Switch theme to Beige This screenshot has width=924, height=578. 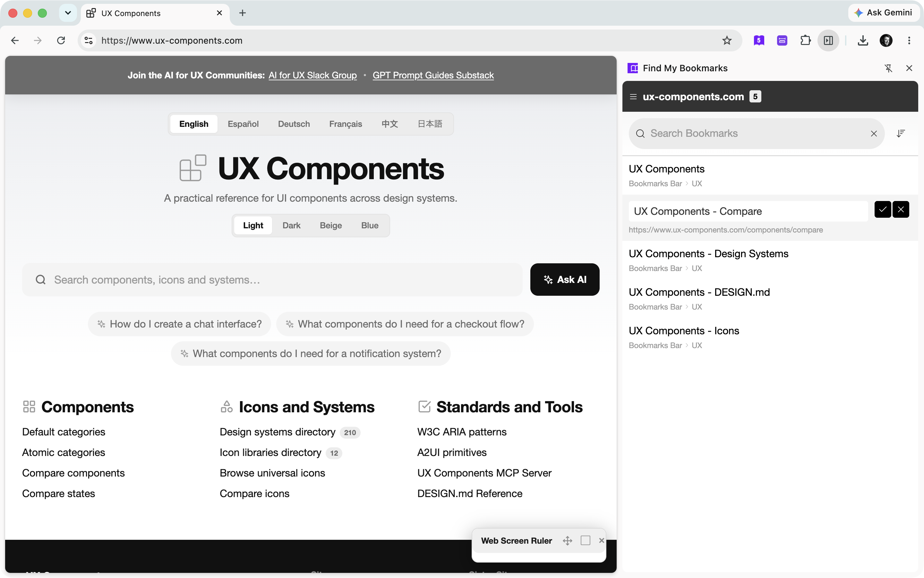[x=331, y=225]
